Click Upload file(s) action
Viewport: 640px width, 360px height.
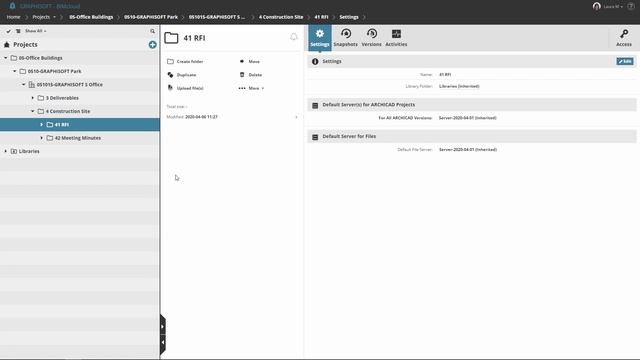coord(185,88)
